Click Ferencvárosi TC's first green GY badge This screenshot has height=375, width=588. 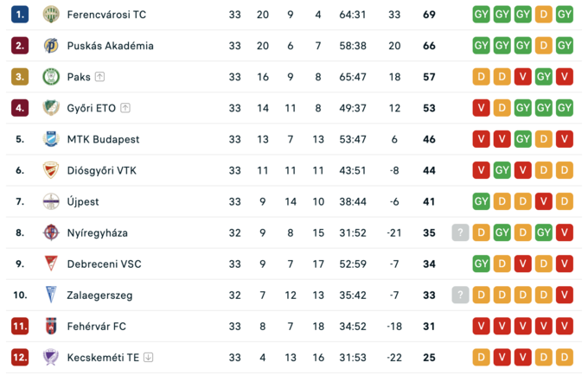[x=481, y=15]
